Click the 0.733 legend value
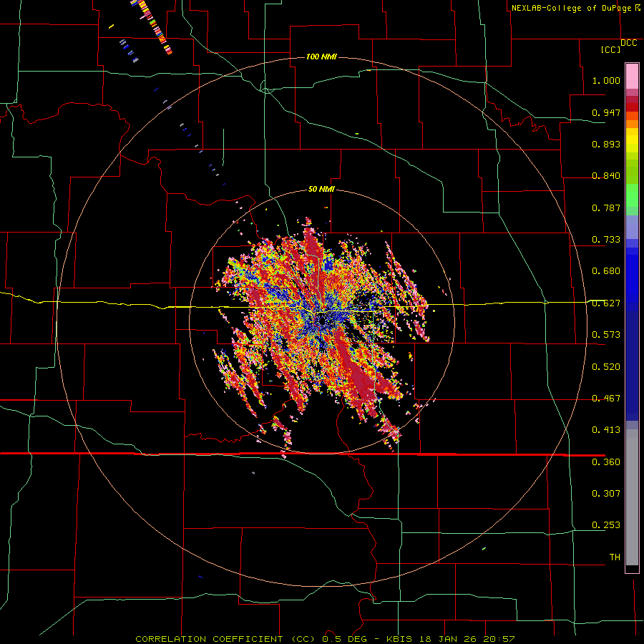644x644 pixels. (x=606, y=240)
